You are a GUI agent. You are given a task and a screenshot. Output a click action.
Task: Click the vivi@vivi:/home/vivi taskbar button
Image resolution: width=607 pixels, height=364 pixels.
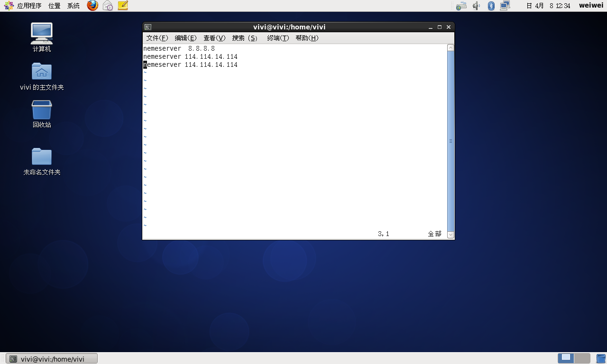point(52,359)
